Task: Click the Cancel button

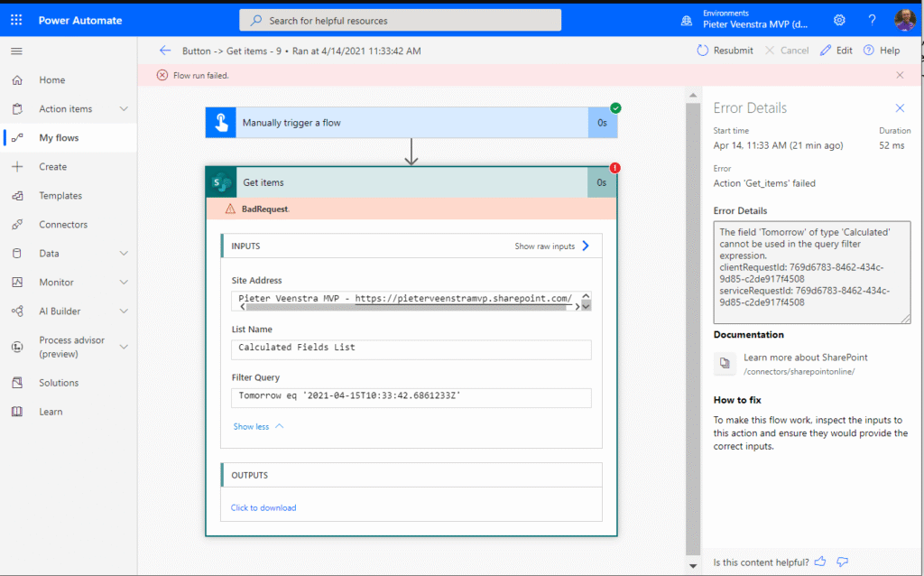Action: (787, 51)
